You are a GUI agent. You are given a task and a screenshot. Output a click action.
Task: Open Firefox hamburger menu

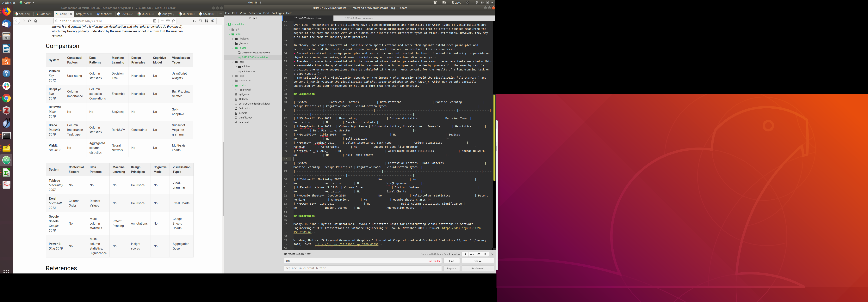point(220,21)
